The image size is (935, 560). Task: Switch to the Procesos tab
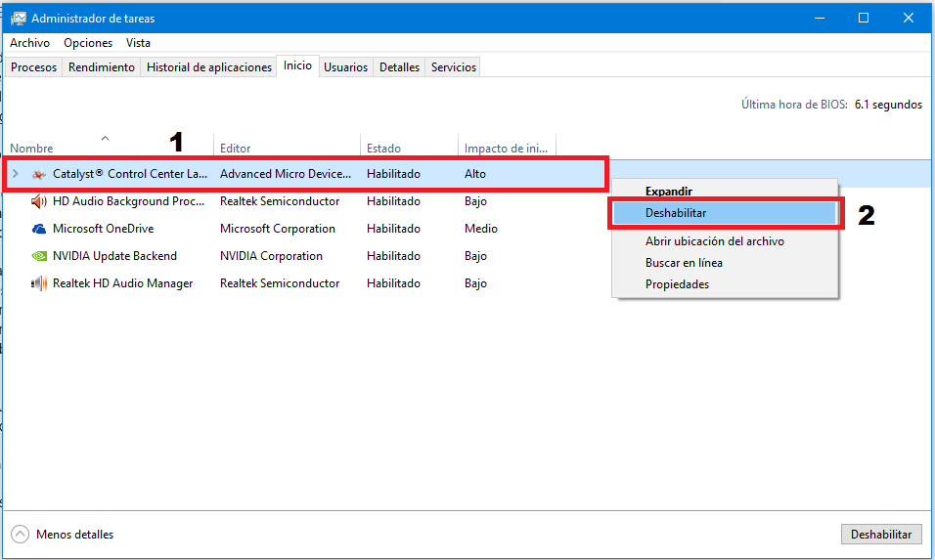click(x=33, y=67)
